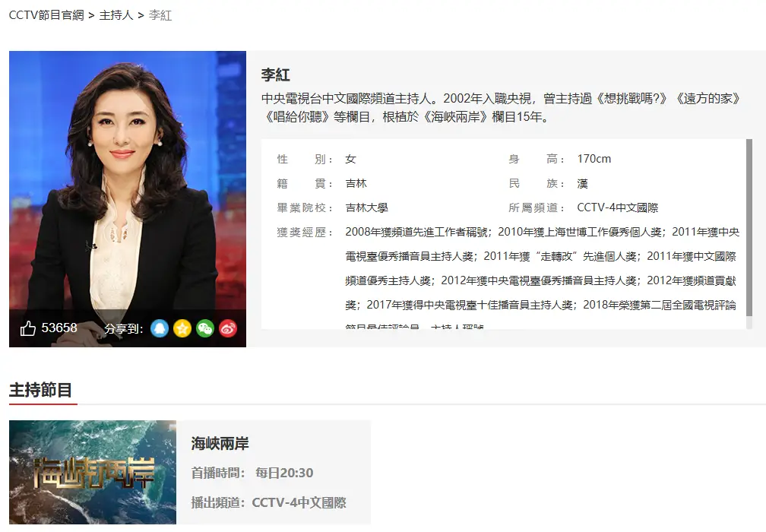This screenshot has height=532, width=766.
Task: Open the CCTV節目官網 breadcrumb link
Action: [x=46, y=15]
